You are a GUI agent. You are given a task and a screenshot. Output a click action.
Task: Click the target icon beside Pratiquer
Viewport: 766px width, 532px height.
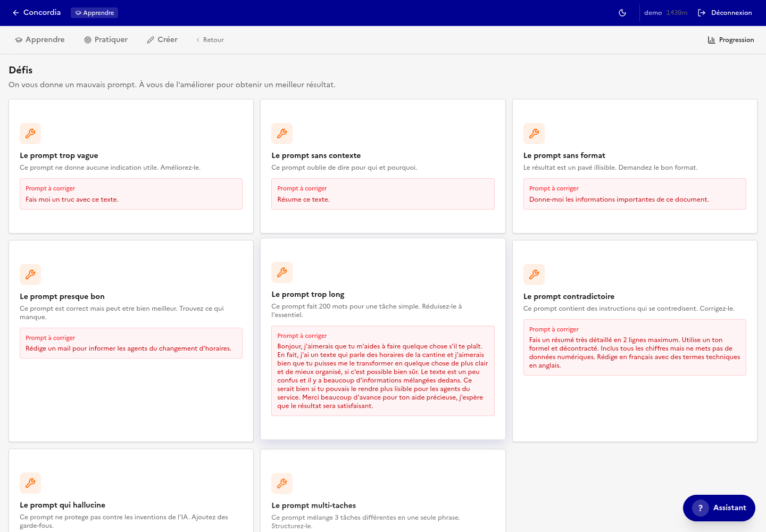pyautogui.click(x=88, y=40)
